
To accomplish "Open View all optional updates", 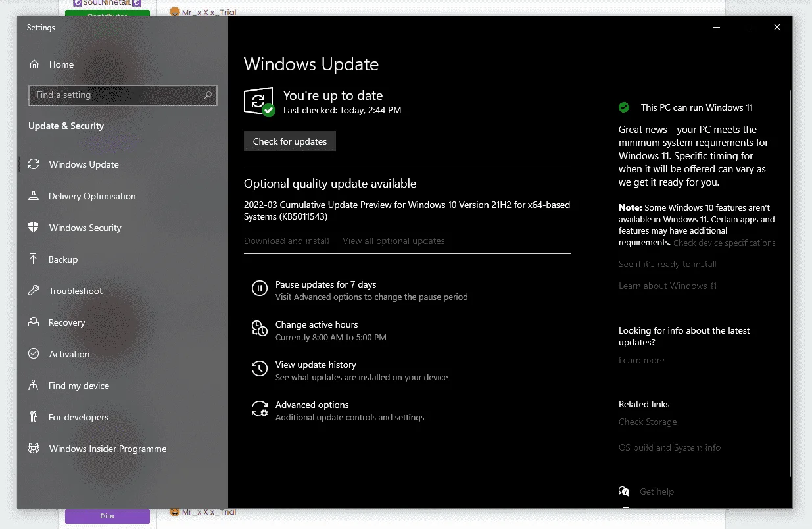I will click(x=394, y=241).
